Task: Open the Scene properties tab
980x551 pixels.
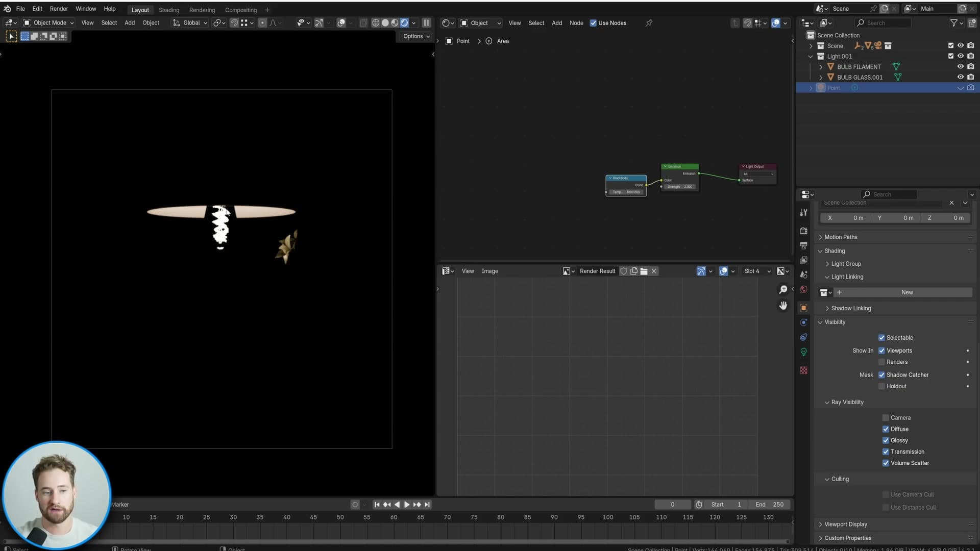Action: pyautogui.click(x=804, y=274)
